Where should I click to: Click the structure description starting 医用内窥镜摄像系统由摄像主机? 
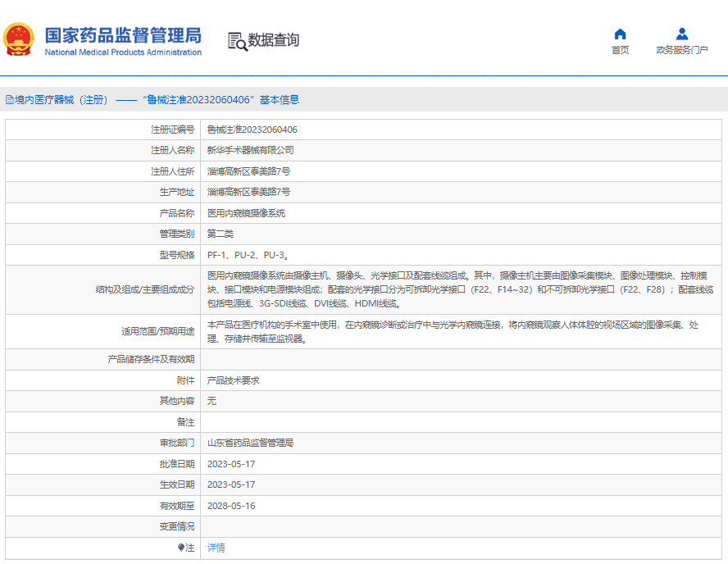tap(460, 289)
